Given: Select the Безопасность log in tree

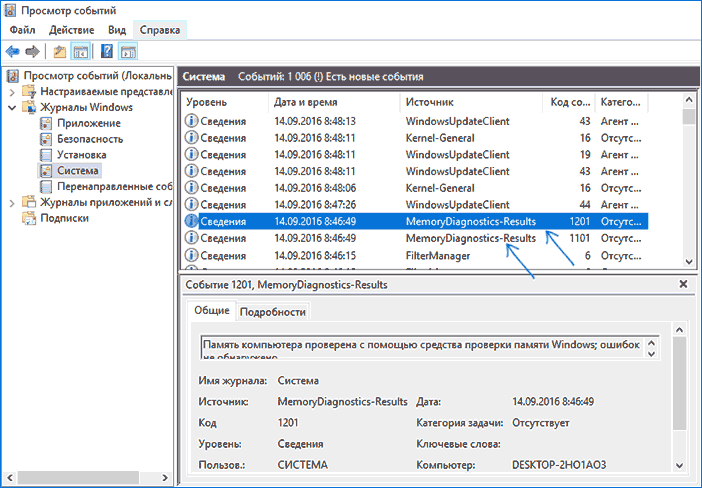Looking at the screenshot, I should (90, 139).
